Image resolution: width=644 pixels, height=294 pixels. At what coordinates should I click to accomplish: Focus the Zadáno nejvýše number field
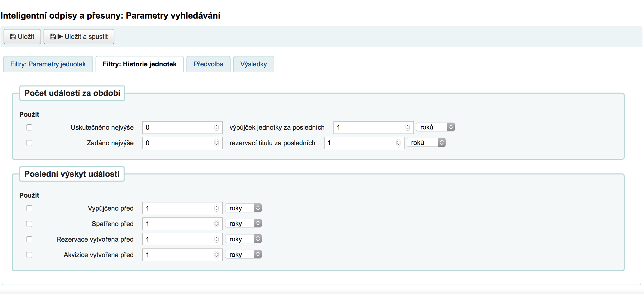click(x=182, y=143)
